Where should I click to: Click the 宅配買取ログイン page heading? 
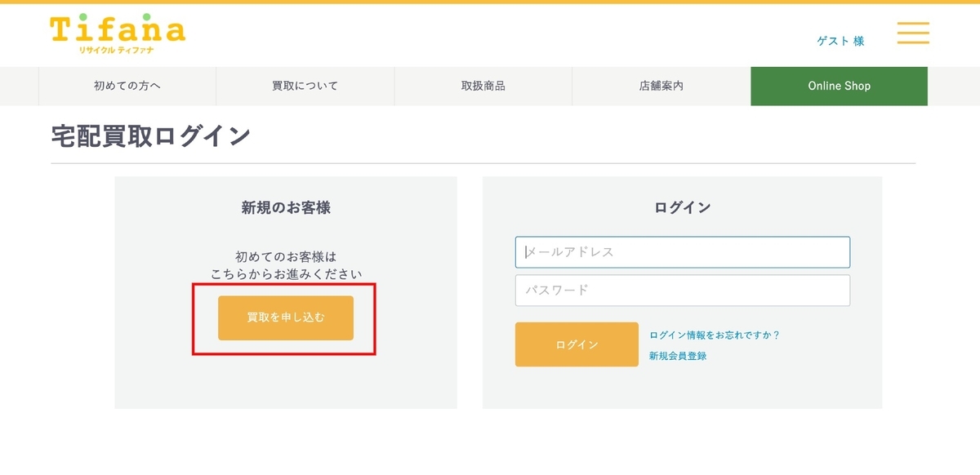pyautogui.click(x=151, y=135)
